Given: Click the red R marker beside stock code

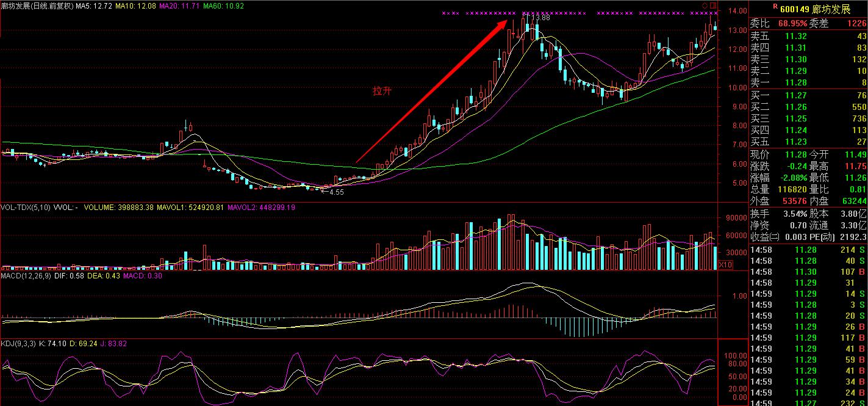Looking at the screenshot, I should tap(775, 7).
